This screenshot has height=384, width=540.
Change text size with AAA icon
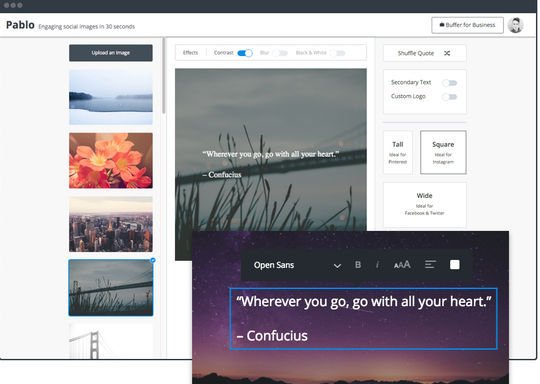click(402, 264)
